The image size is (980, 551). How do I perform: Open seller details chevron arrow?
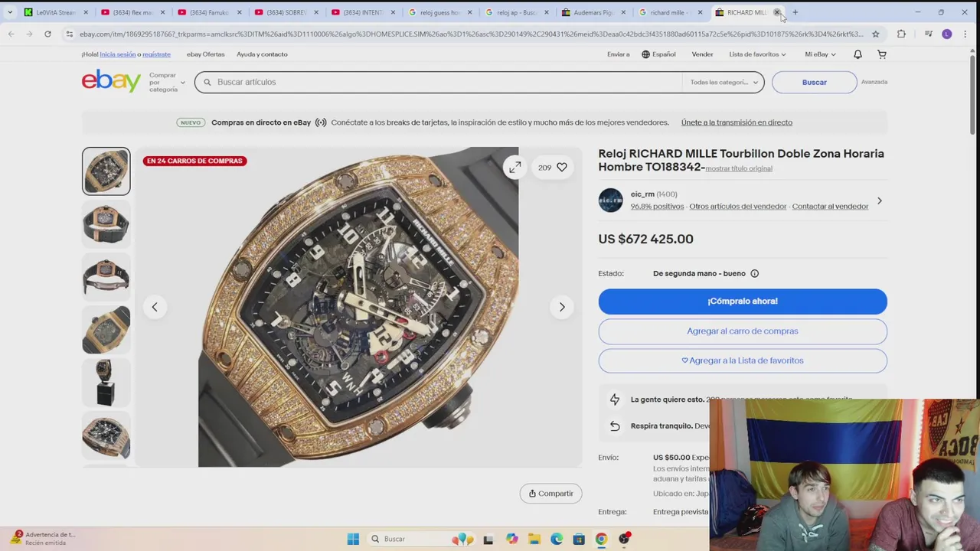pos(879,201)
